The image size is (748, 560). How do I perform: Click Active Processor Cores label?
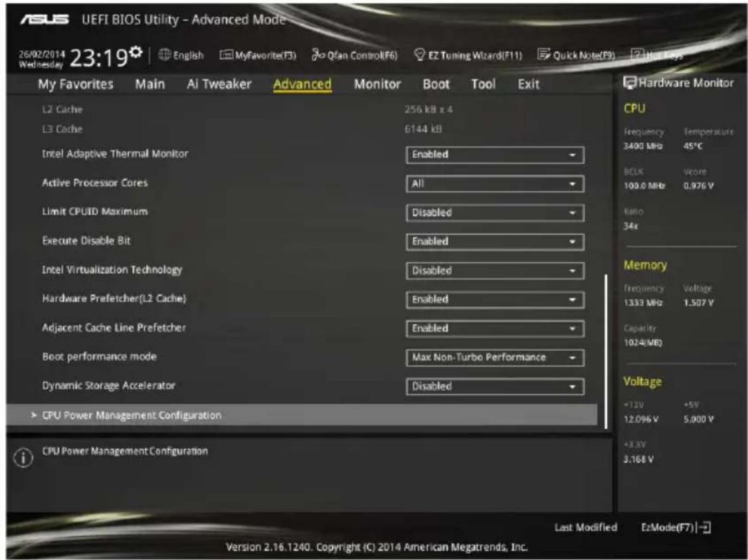pos(95,183)
